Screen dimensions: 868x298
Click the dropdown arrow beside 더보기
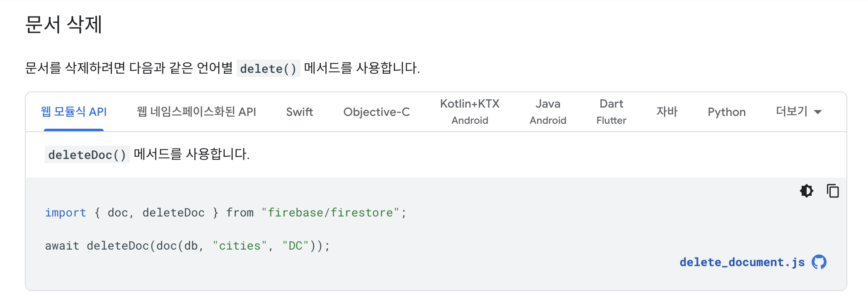818,112
